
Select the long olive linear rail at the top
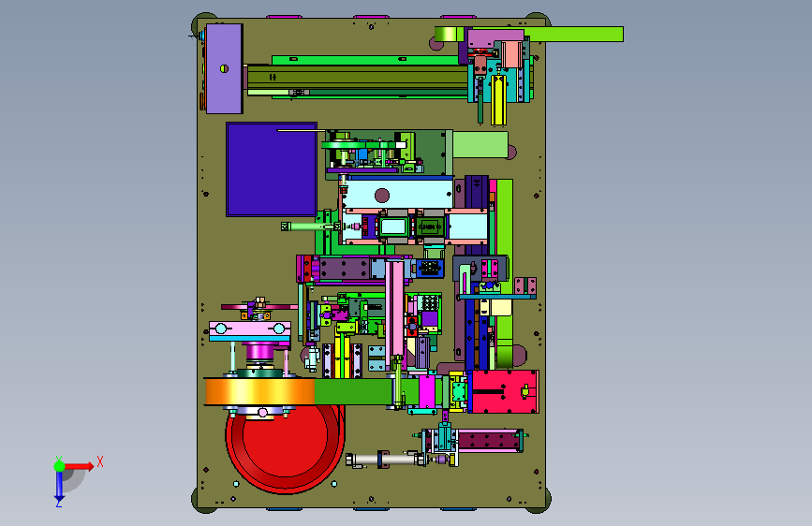tap(358, 77)
